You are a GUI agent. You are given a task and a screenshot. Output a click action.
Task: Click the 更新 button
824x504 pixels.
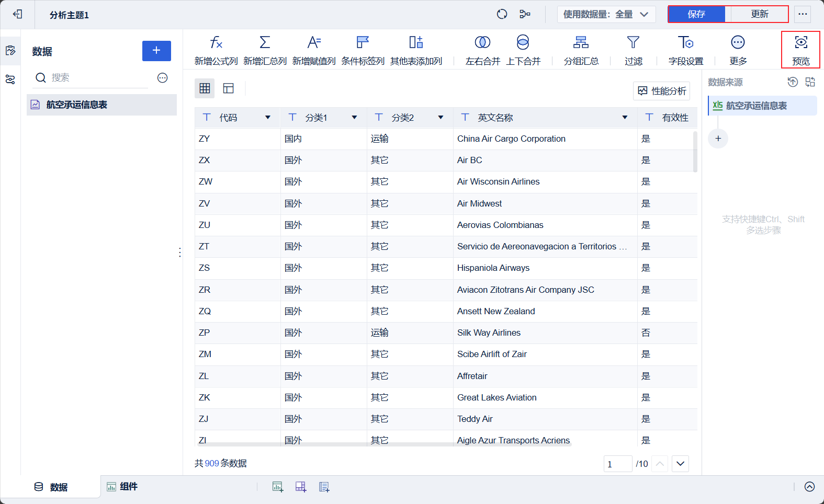[x=760, y=14]
